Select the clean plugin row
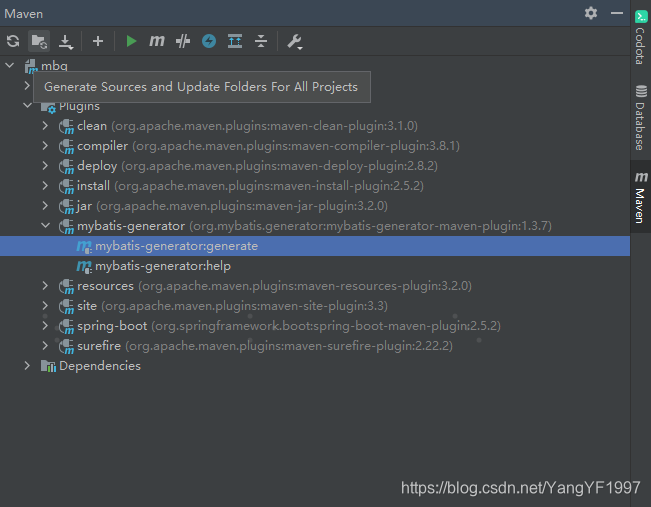 coord(315,126)
